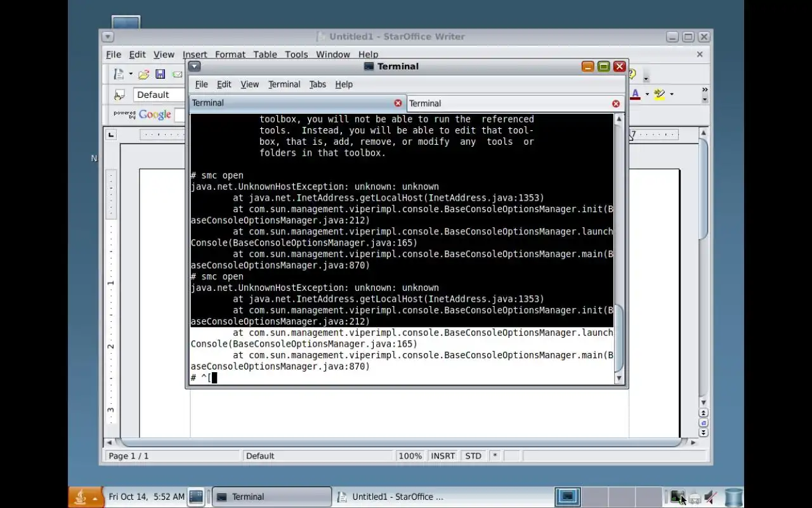Click muted volume tray icon

[x=711, y=497]
